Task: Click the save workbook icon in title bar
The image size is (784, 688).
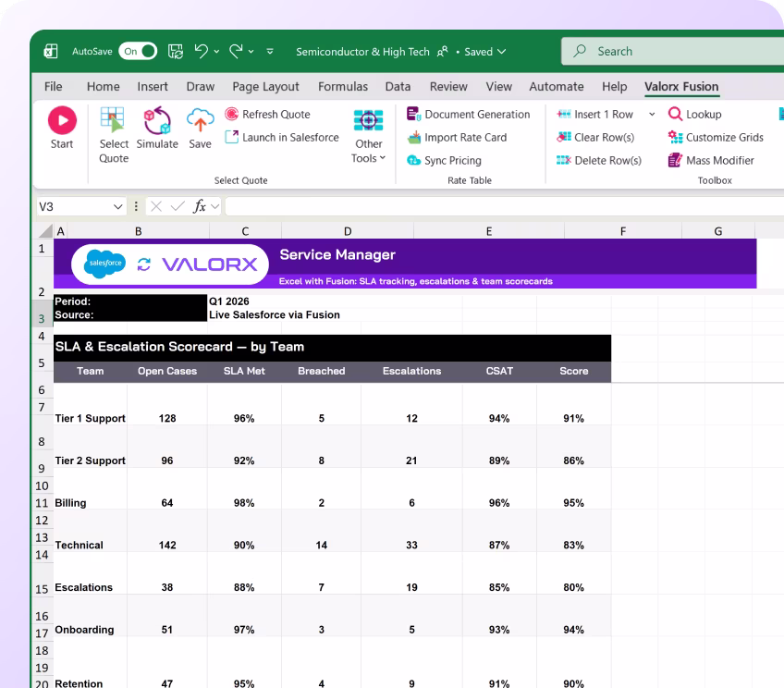Action: coord(175,51)
